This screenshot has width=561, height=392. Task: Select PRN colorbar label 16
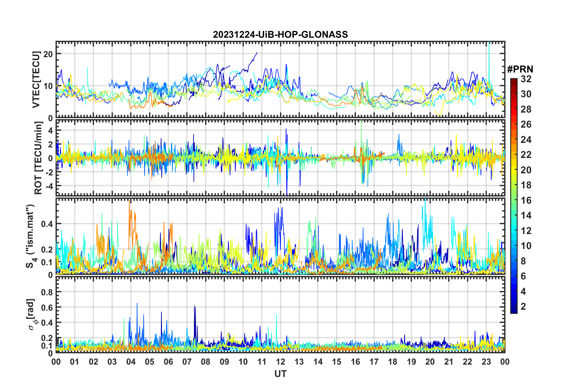point(526,200)
